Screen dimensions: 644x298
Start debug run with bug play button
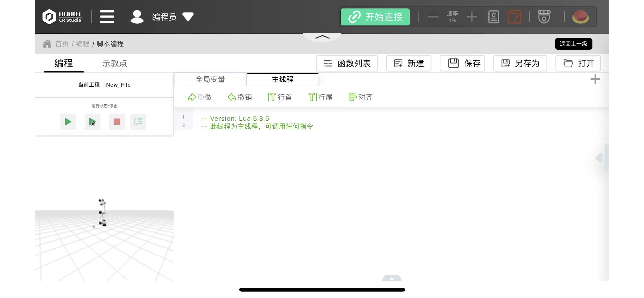click(92, 122)
